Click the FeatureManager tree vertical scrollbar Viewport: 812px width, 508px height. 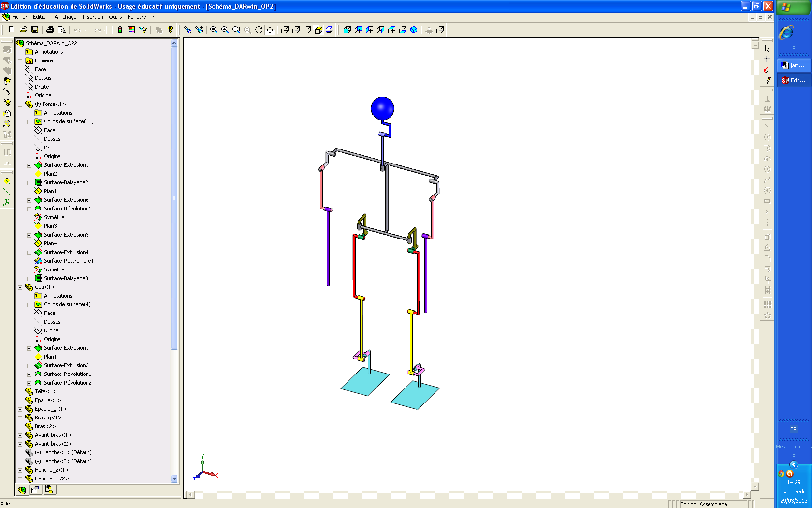point(174,198)
